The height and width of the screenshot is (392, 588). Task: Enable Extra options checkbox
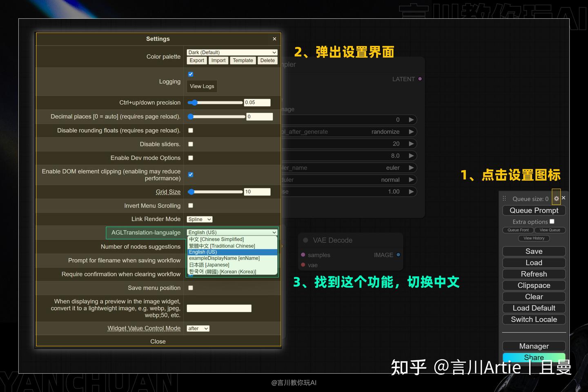[x=552, y=221]
